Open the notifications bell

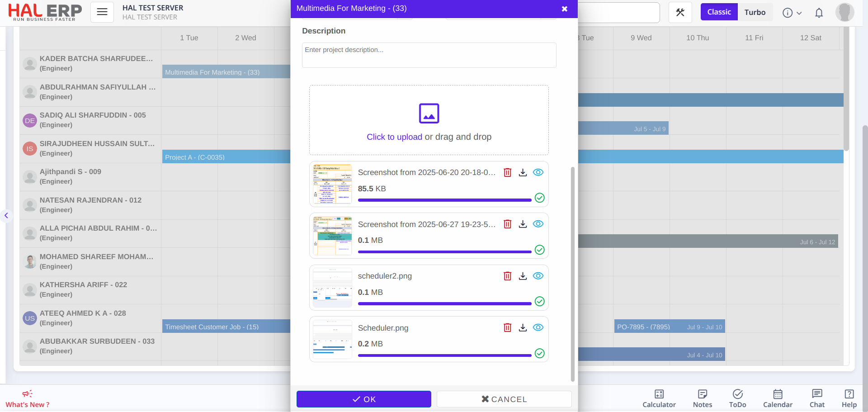click(x=819, y=13)
